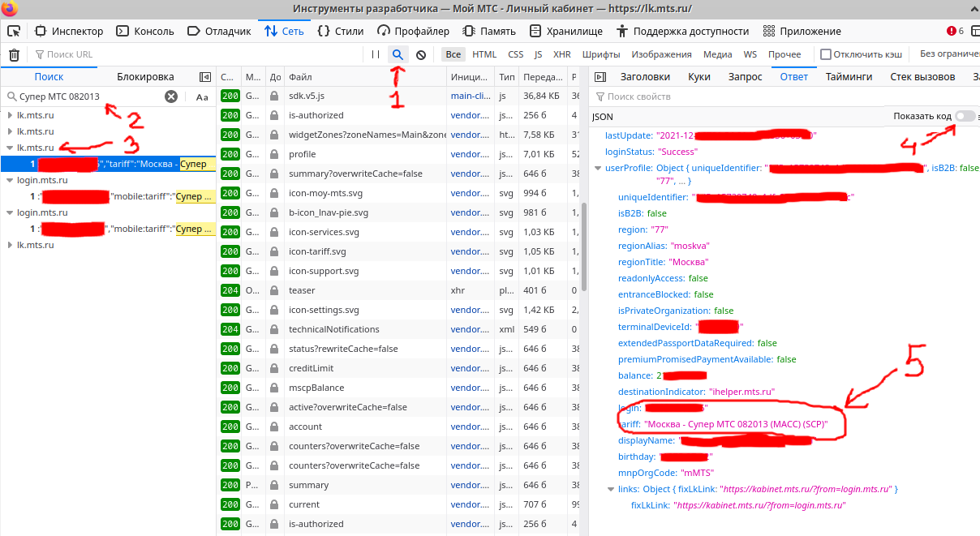Filter requests by CSS
The width and height of the screenshot is (980, 536).
(516, 54)
